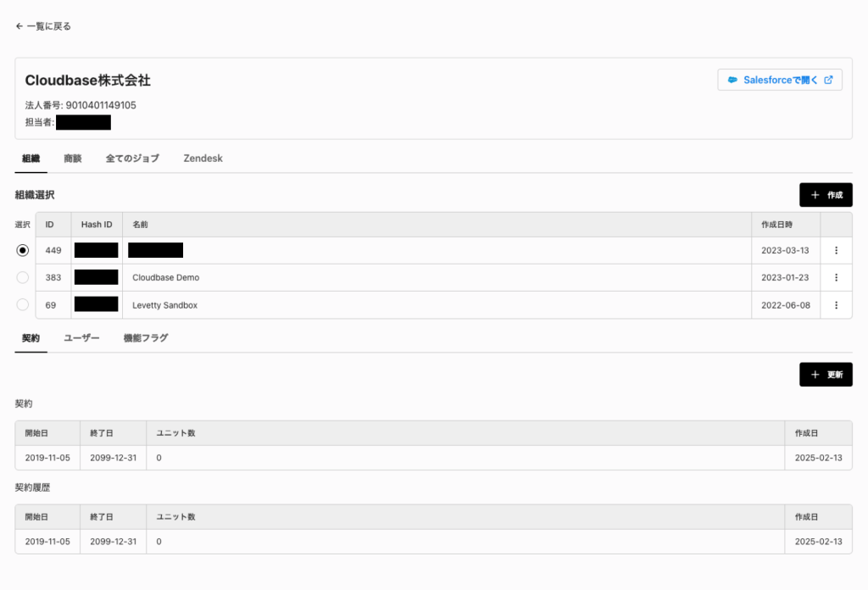The width and height of the screenshot is (868, 590).
Task: Open the ユーザー tab
Action: coord(81,338)
